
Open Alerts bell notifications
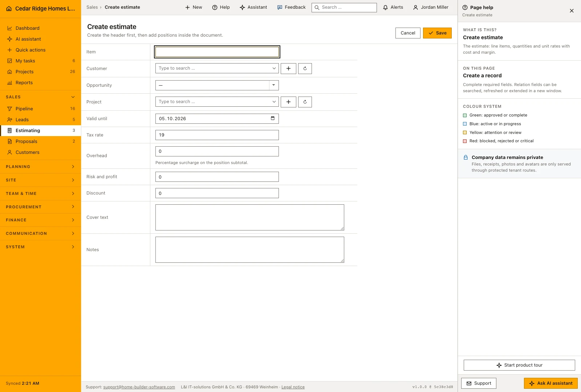(393, 7)
